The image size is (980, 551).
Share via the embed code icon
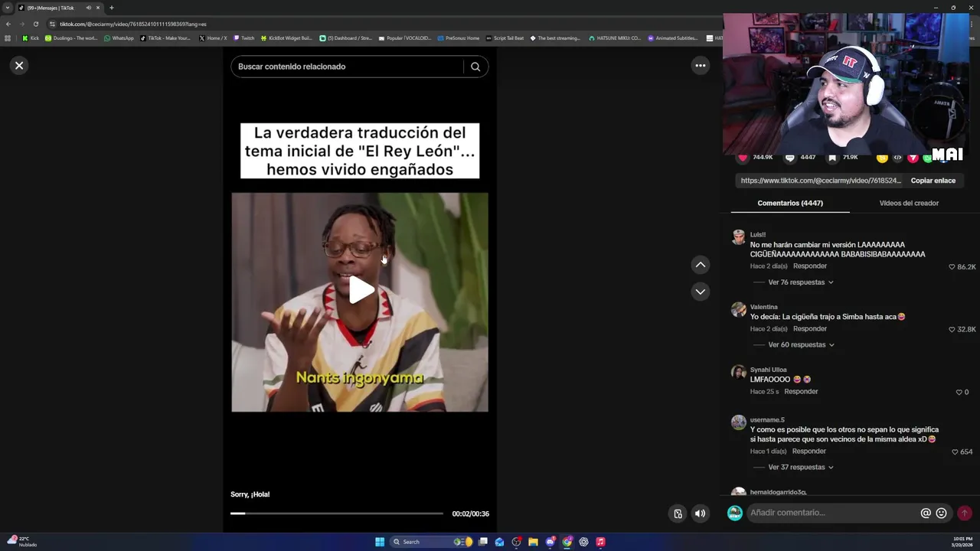pyautogui.click(x=897, y=158)
